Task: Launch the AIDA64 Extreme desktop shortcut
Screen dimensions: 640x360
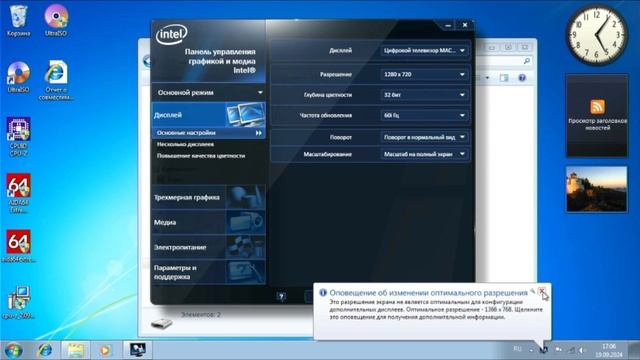Action: (x=18, y=193)
